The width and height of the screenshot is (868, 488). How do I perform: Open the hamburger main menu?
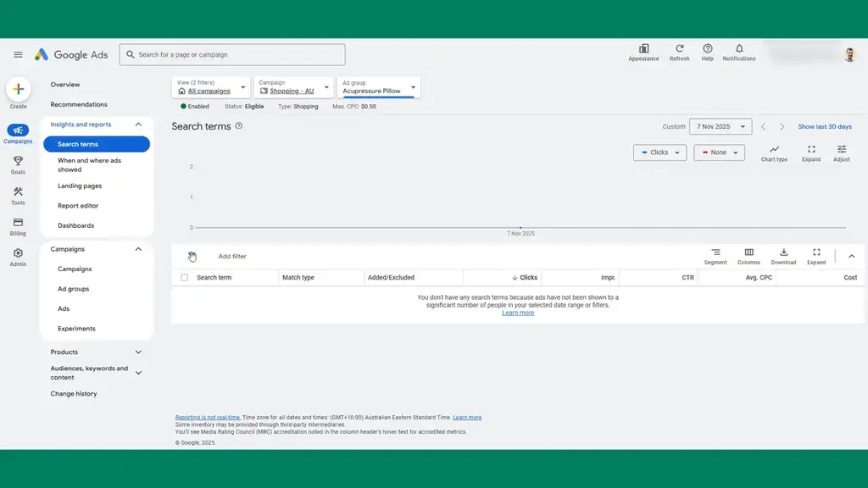click(18, 55)
